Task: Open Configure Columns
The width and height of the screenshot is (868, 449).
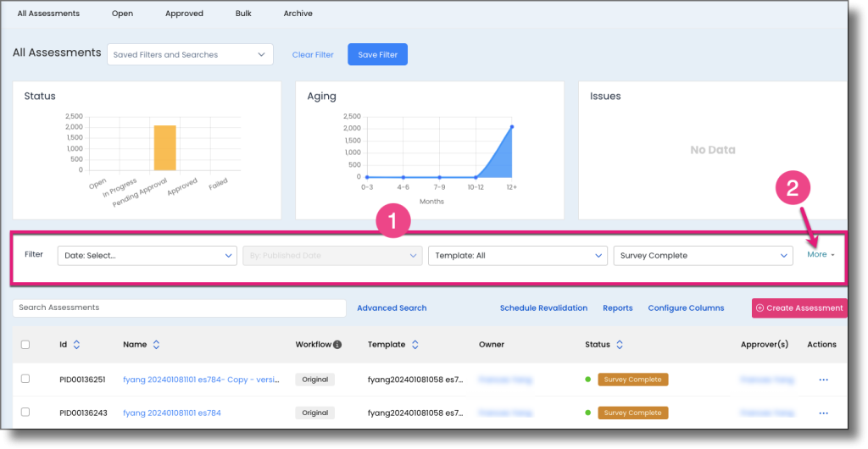Action: (x=686, y=308)
